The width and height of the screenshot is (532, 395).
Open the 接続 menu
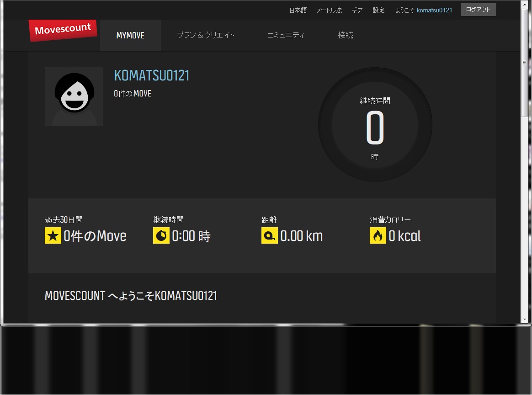click(346, 35)
